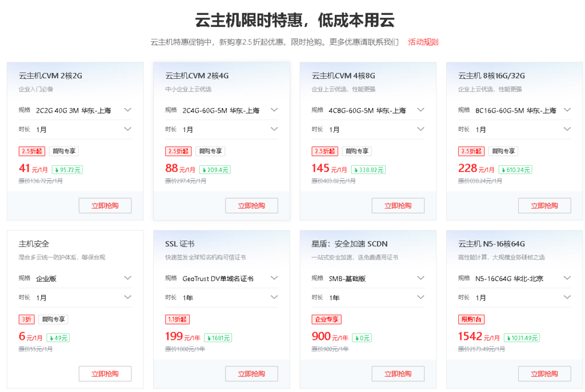
Task: Open the N5-16C64G 华北-北京 规格 dropdown
Action: (515, 278)
